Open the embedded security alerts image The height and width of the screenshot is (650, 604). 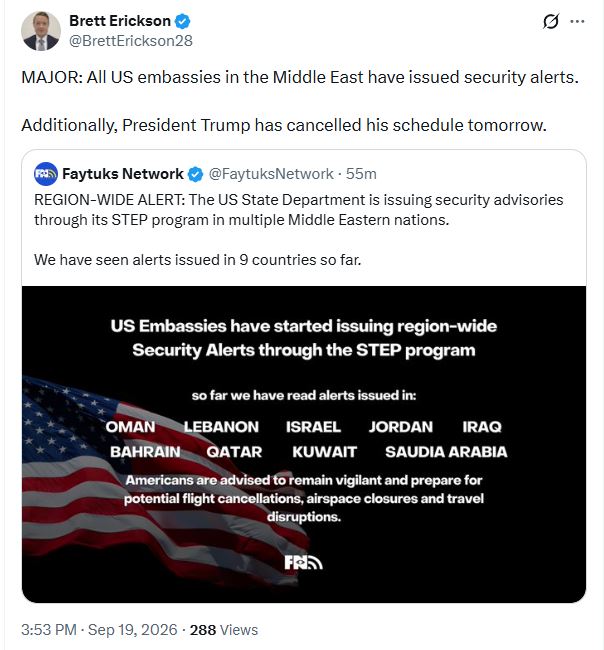(x=304, y=444)
